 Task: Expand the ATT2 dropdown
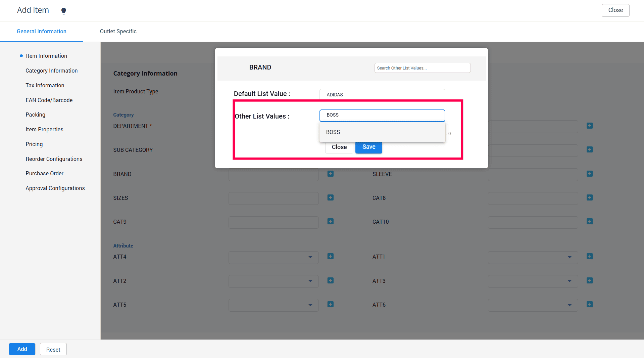click(274, 281)
